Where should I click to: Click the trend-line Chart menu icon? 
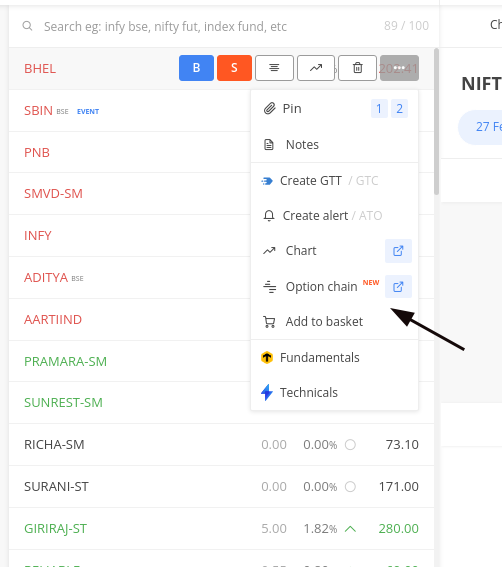[x=269, y=251]
